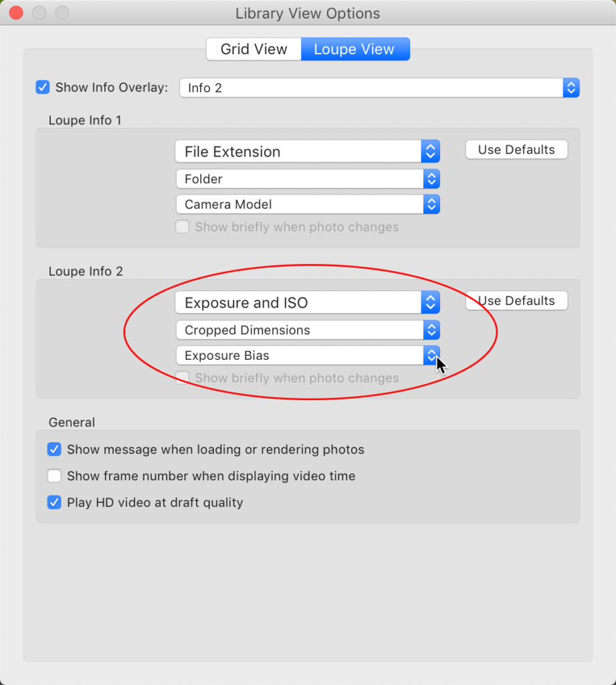Screen dimensions: 616x685
Task: Disable Show message when loading or rendering photos
Action: (x=55, y=450)
